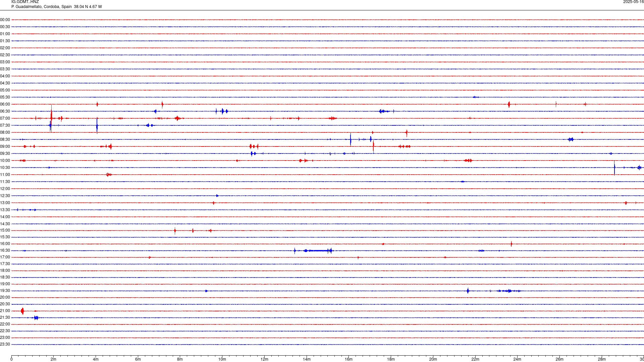
Task: Click the blue event on 08:30 trace near 26m
Action: (571, 139)
